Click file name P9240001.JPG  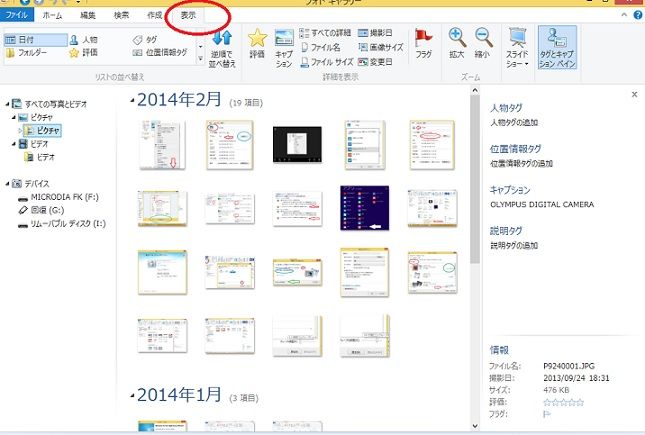click(569, 366)
